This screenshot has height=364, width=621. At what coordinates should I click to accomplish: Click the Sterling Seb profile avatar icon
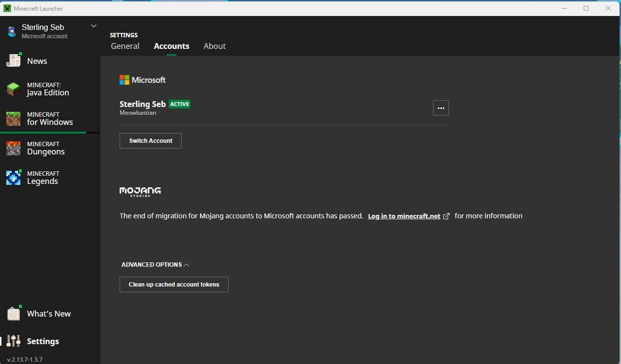[x=12, y=31]
